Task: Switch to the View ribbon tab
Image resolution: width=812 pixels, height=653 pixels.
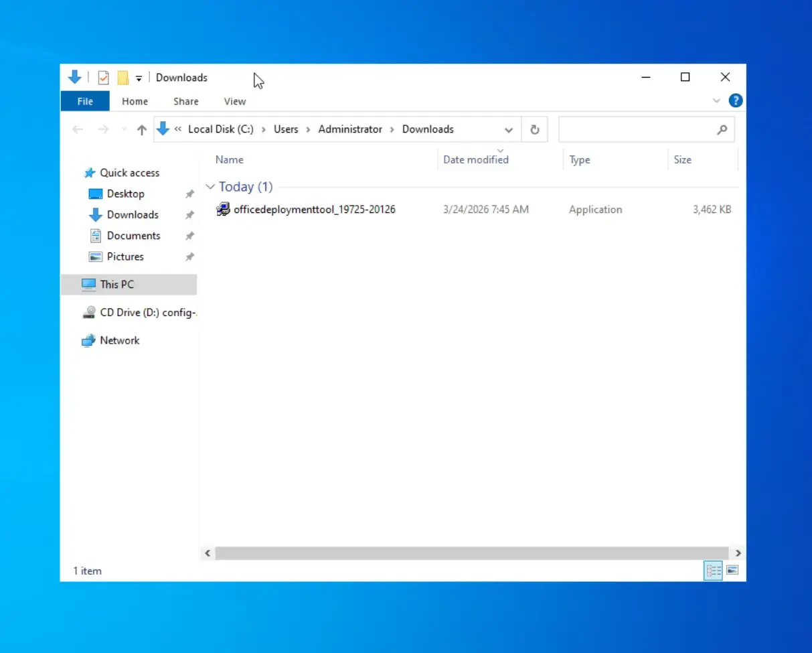Action: point(234,101)
